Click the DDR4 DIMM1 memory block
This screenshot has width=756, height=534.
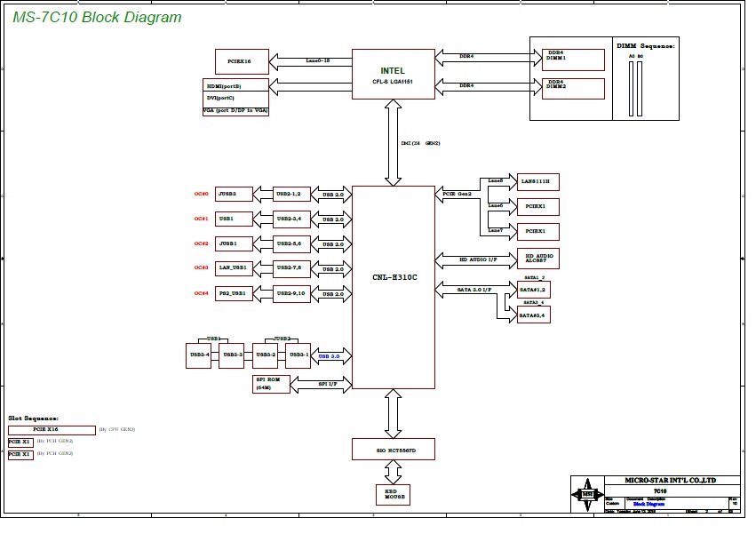pos(573,60)
